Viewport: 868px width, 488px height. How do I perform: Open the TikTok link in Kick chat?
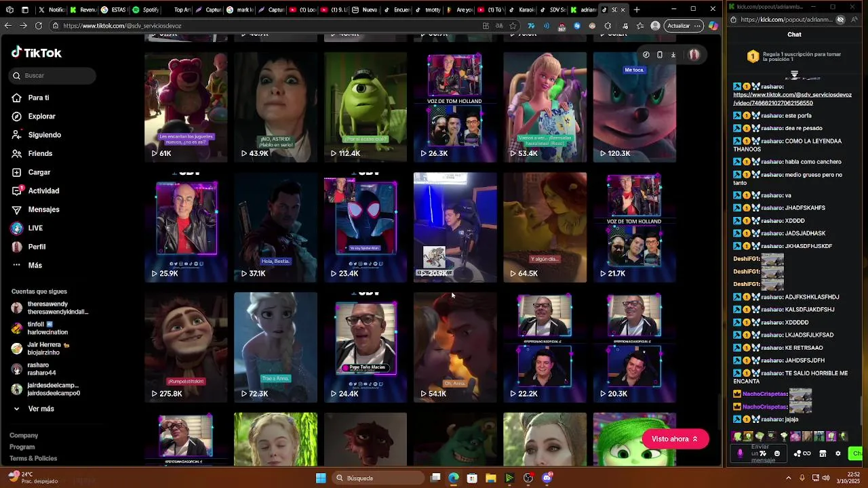(x=792, y=99)
